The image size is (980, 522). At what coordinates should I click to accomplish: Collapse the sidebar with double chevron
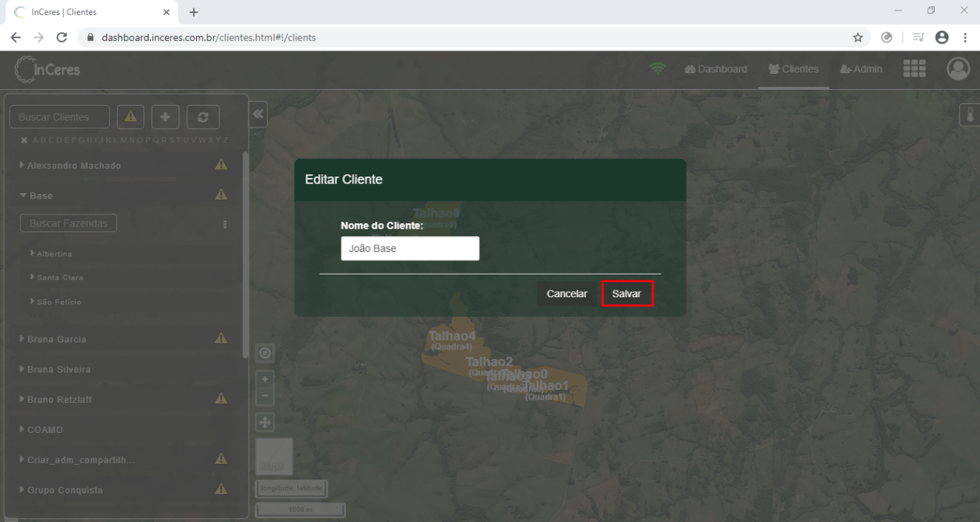[259, 114]
